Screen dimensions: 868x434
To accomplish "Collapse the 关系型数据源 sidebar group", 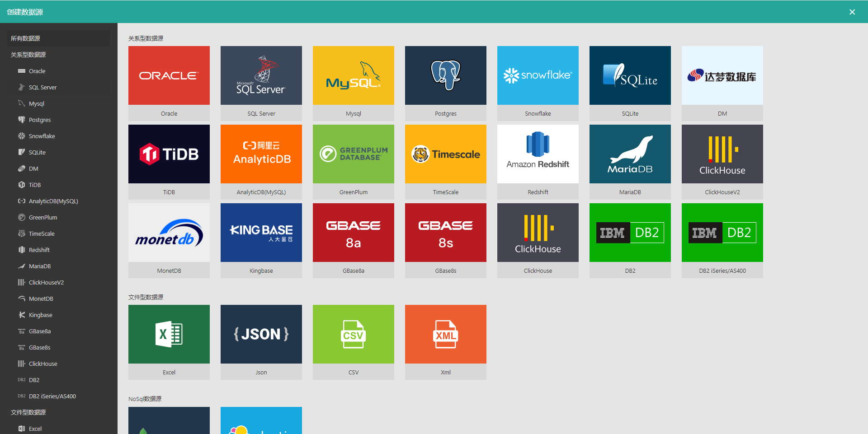I will 59,55.
